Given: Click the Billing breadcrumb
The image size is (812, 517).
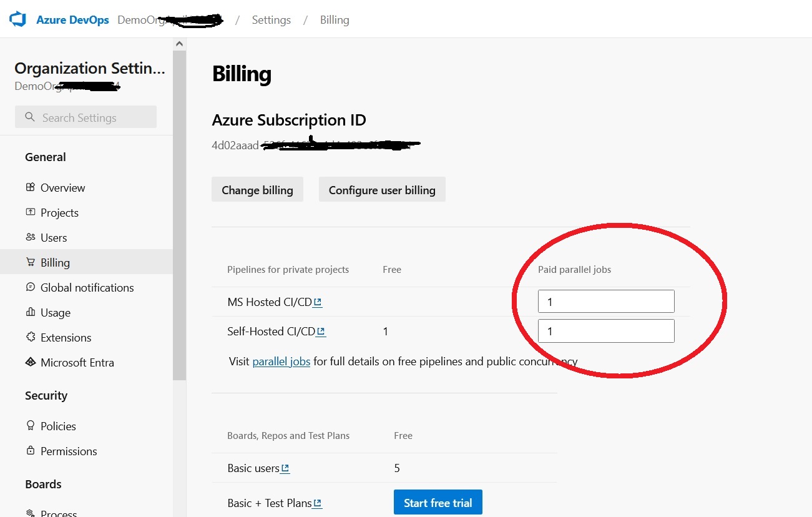Looking at the screenshot, I should (335, 20).
